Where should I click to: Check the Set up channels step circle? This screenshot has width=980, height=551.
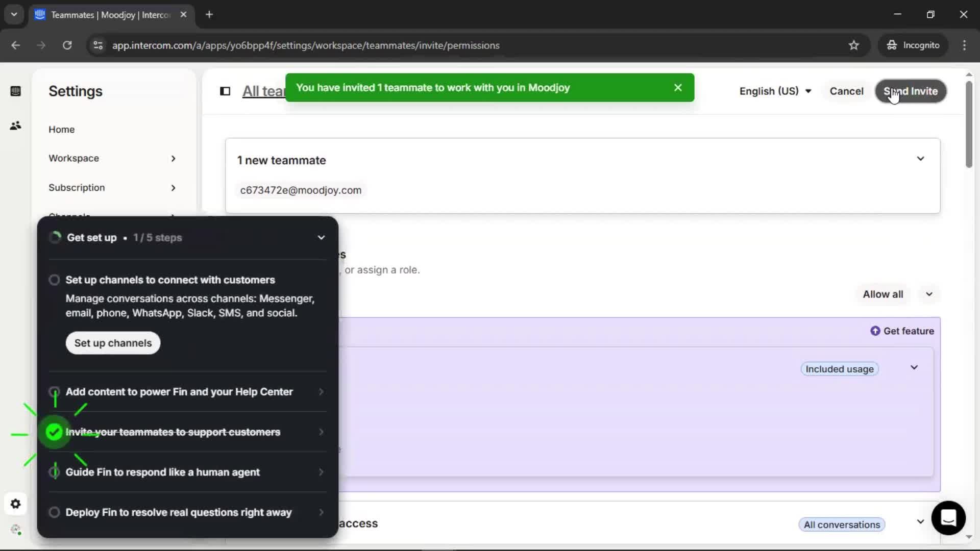point(54,280)
